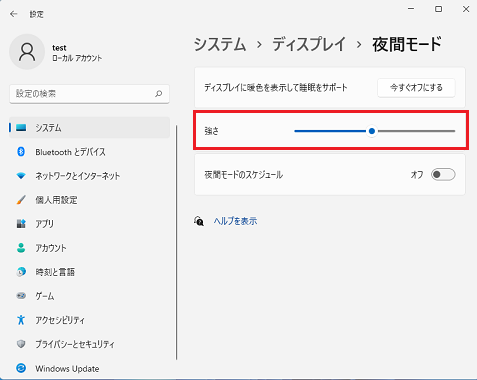Click the sidebar vertical scrollbar

click(x=176, y=243)
